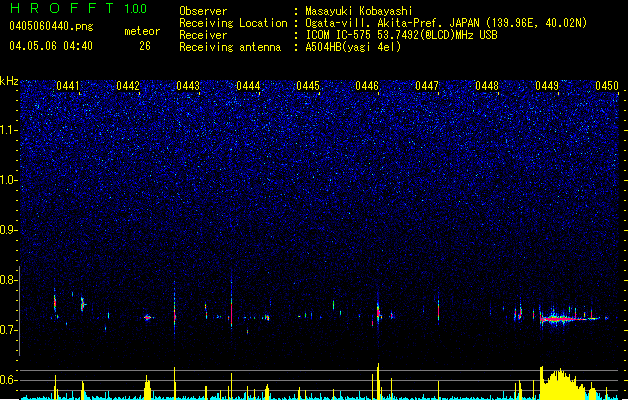
Task: Select the filename 0405060440.png
Action: coord(51,26)
